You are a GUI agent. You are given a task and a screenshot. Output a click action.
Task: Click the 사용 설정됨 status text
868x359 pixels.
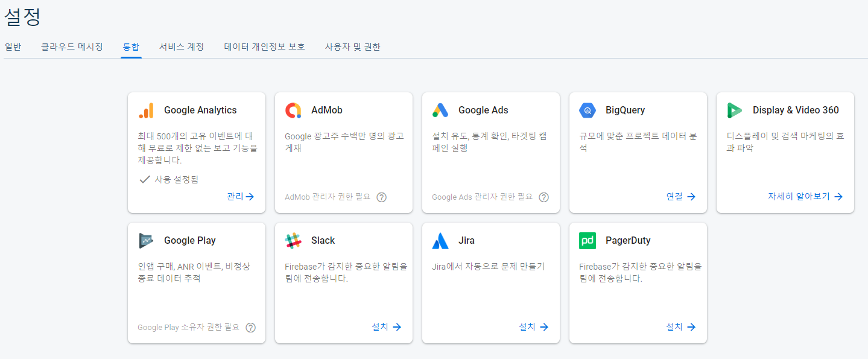click(176, 179)
